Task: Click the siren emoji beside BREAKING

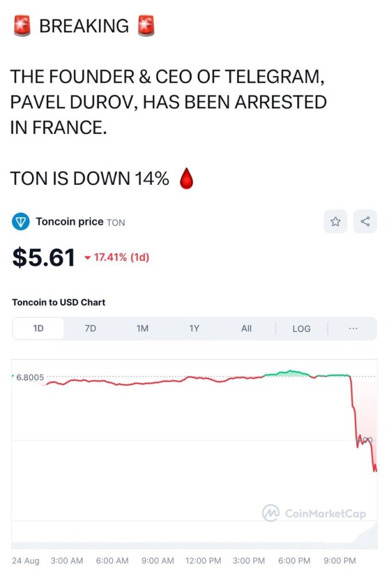Action: [x=22, y=24]
